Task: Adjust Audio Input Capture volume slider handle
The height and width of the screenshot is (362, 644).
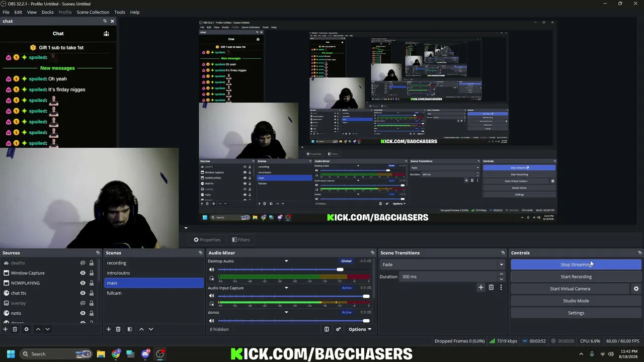Action: click(x=366, y=296)
